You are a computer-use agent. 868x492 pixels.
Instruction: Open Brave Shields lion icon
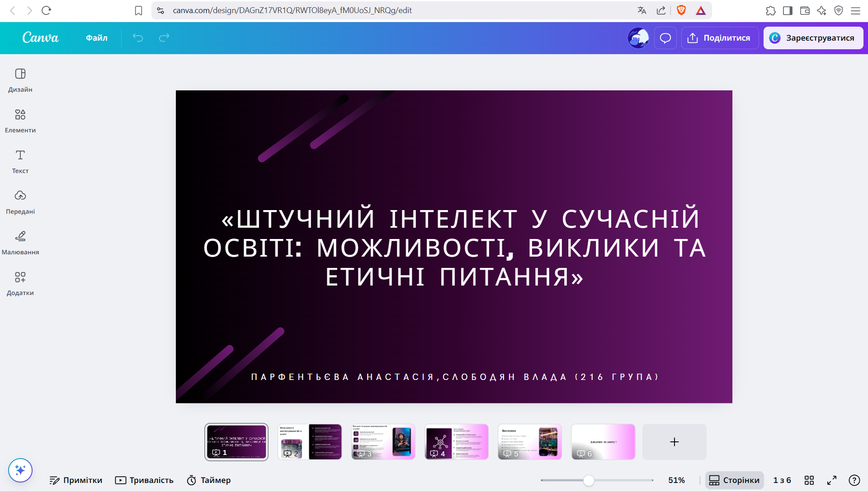(681, 10)
